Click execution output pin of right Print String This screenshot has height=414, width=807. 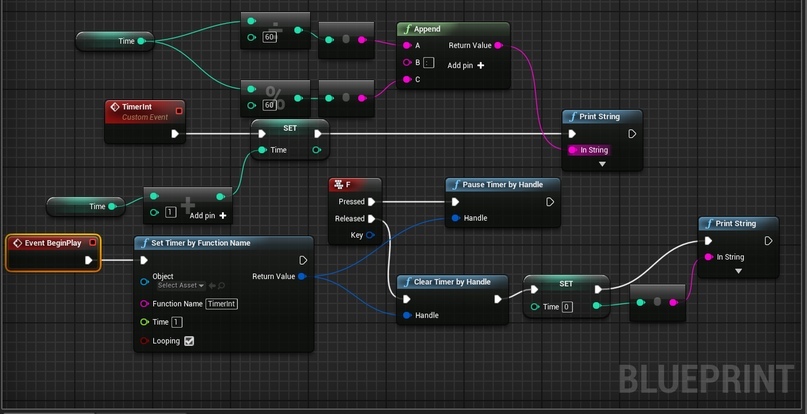tap(768, 240)
